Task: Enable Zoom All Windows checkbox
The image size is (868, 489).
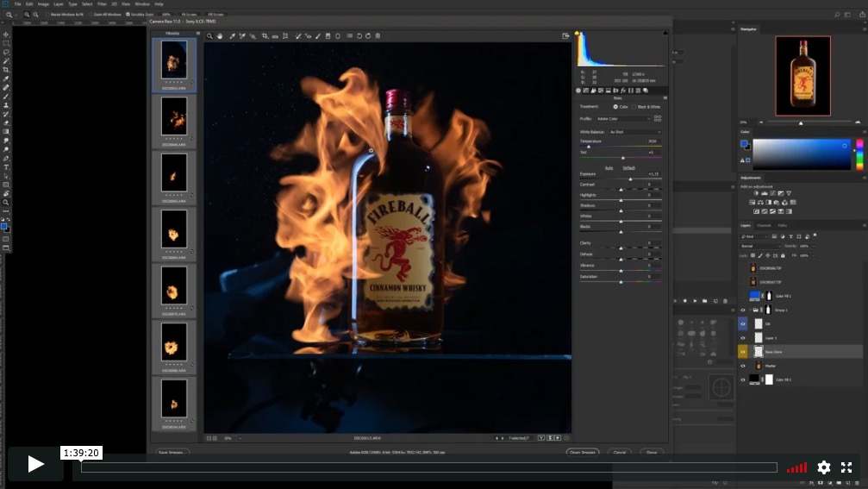Action: click(x=91, y=15)
